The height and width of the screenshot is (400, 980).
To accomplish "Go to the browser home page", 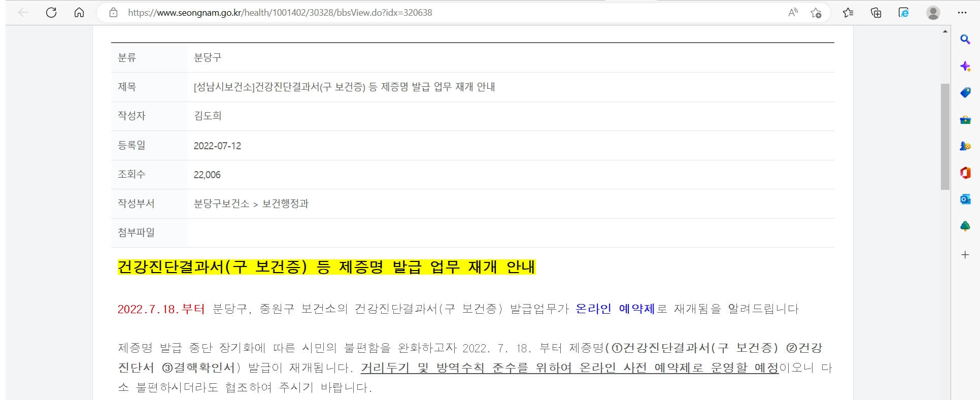I will click(x=79, y=13).
